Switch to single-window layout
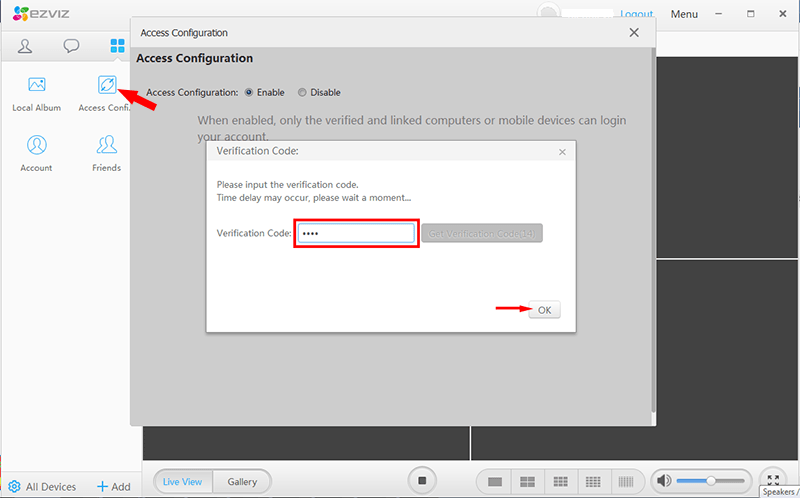The width and height of the screenshot is (800, 500). click(494, 482)
